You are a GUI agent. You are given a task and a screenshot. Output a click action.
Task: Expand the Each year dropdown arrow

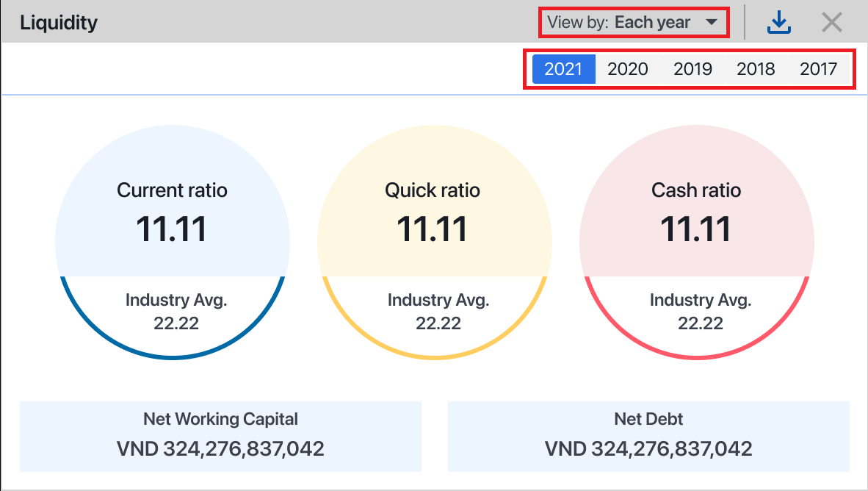pos(711,23)
